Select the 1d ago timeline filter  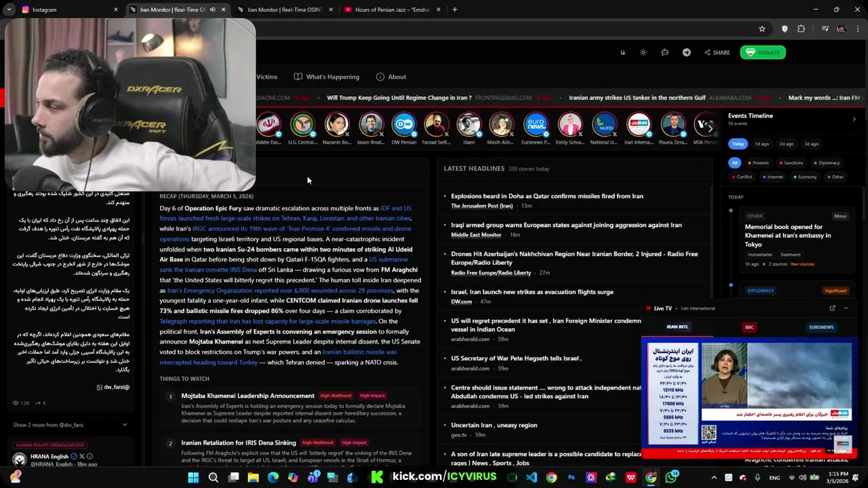pos(762,144)
